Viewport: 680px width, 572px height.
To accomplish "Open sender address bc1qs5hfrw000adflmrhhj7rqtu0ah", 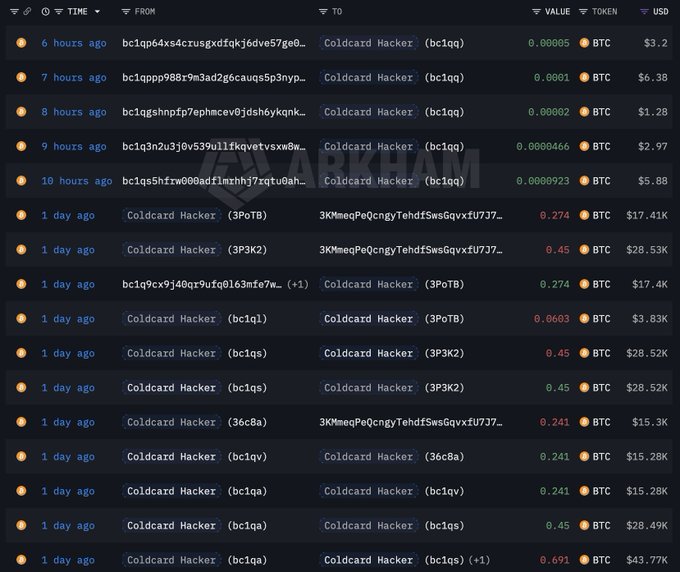I will point(214,181).
